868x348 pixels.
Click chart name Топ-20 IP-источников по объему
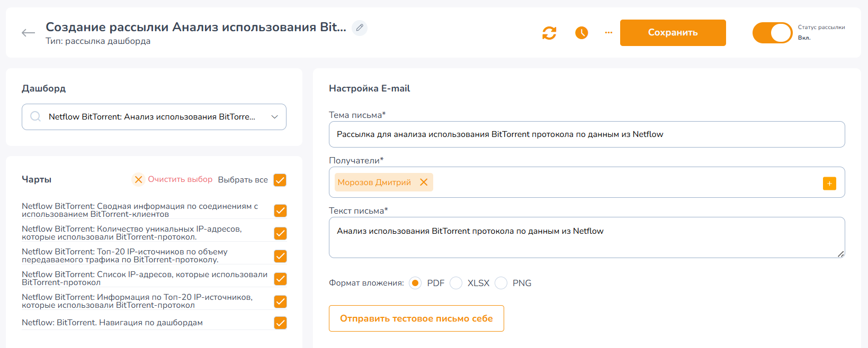click(124, 255)
